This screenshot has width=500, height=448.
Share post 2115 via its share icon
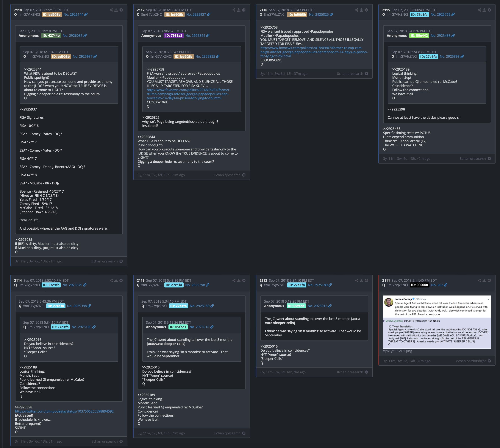coord(479,10)
